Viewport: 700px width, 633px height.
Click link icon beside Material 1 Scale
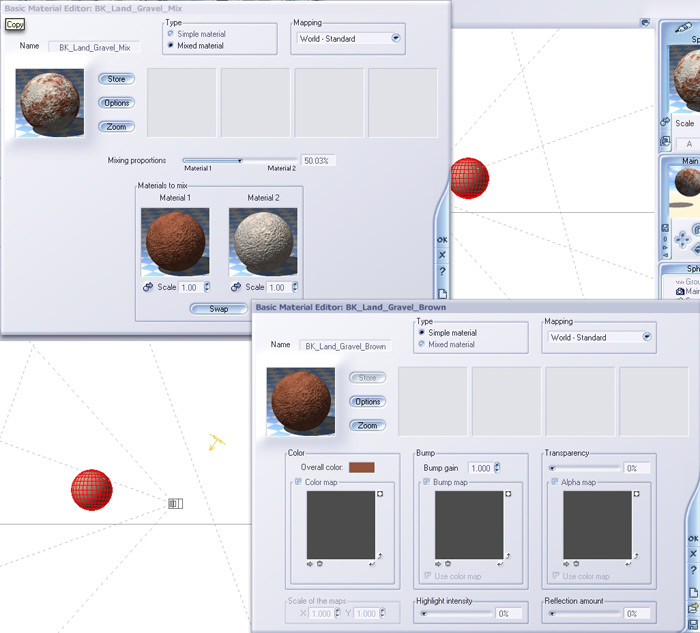click(x=148, y=287)
